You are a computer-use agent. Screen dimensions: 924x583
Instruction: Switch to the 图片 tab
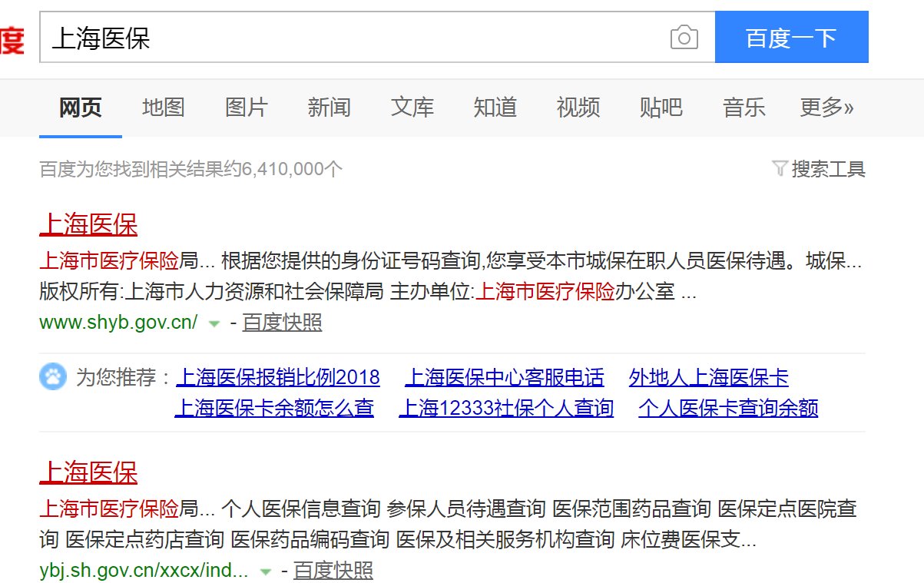click(x=245, y=108)
